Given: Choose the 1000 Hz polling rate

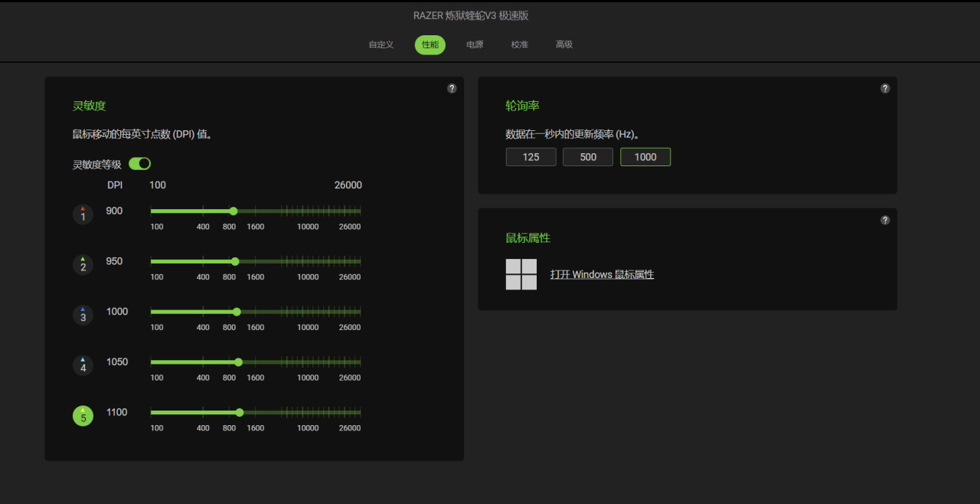Looking at the screenshot, I should (x=645, y=157).
